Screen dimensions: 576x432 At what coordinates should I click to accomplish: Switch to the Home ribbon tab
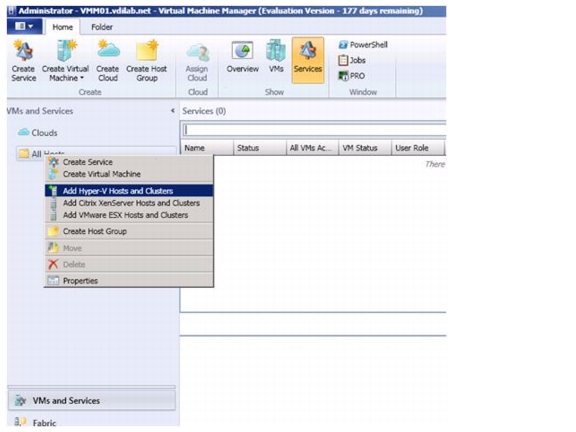62,27
